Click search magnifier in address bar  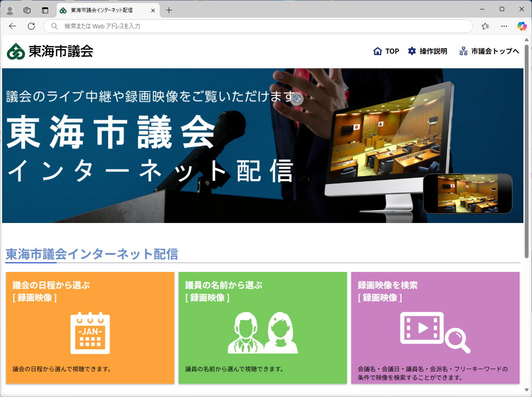(55, 26)
